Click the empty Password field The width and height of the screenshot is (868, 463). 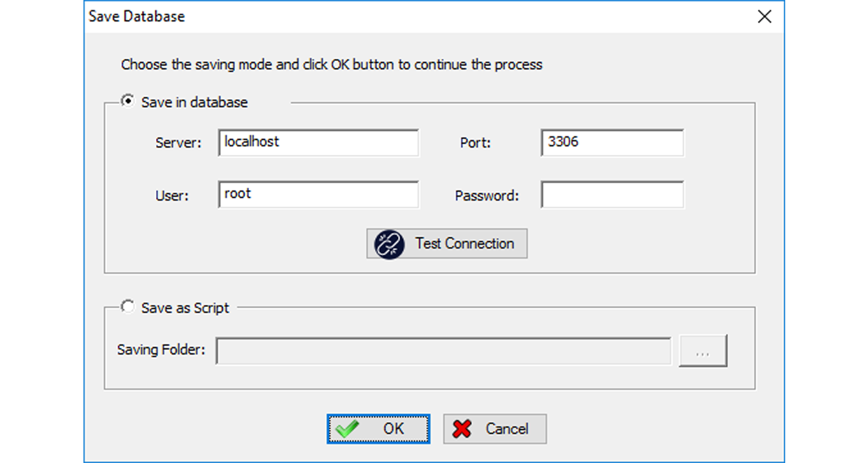coord(611,195)
